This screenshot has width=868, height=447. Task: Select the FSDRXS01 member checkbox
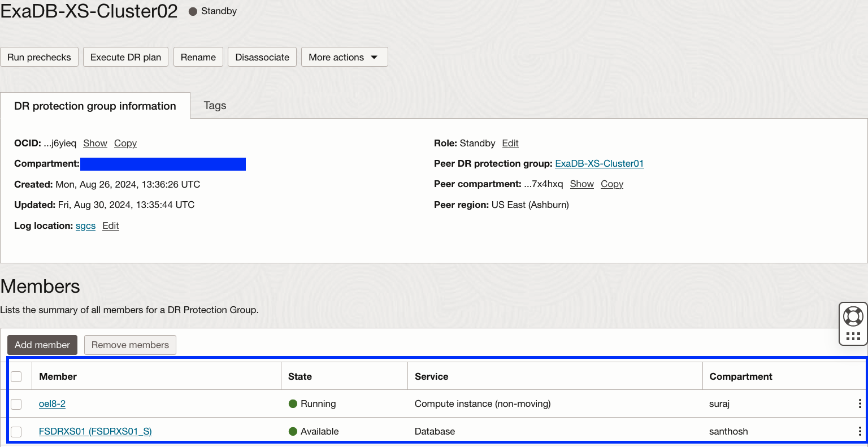click(x=16, y=432)
